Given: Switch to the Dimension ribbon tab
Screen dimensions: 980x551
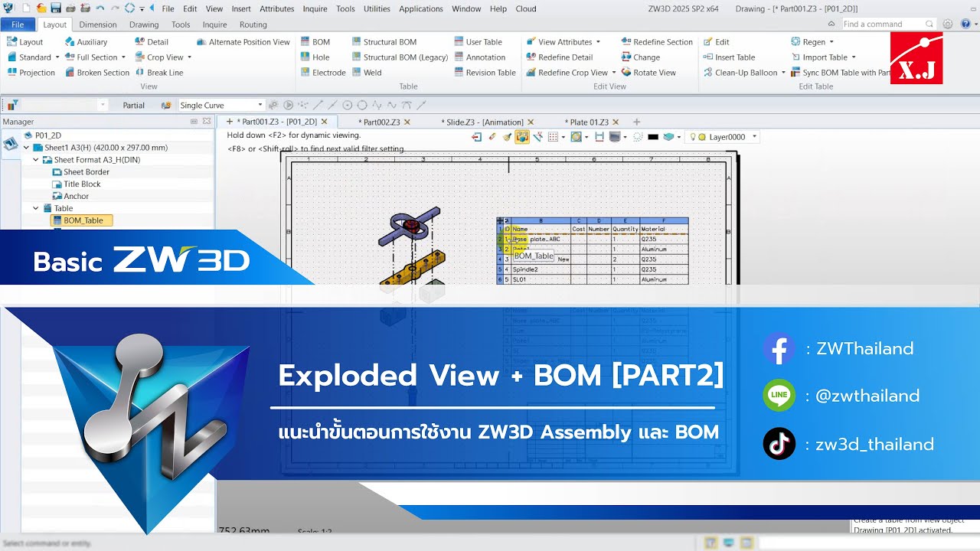Looking at the screenshot, I should tap(98, 24).
